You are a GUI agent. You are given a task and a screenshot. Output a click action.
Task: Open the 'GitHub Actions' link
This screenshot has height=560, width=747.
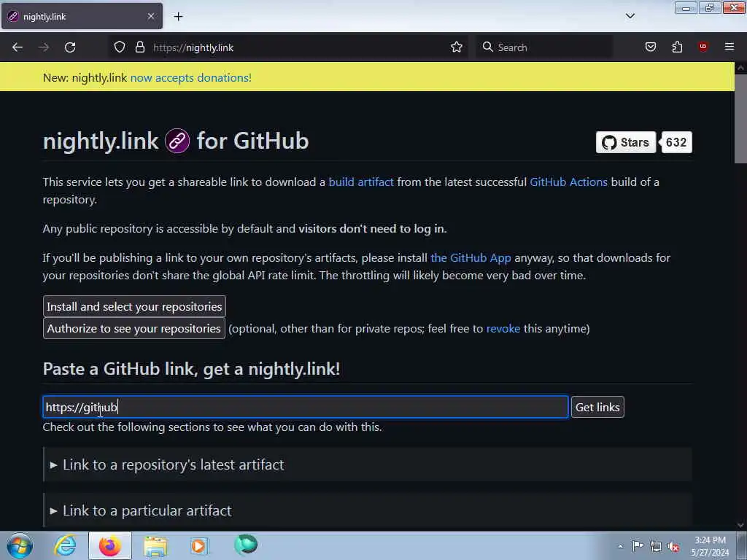coord(568,182)
